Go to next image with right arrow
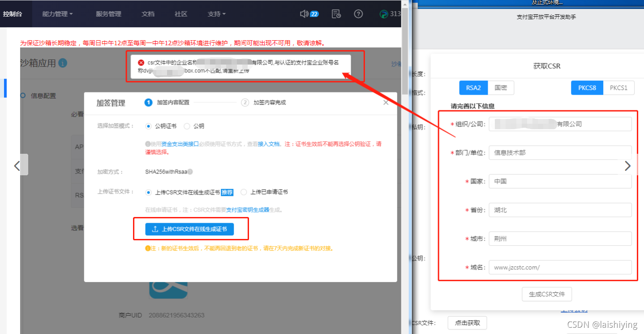This screenshot has width=644, height=334. point(627,166)
